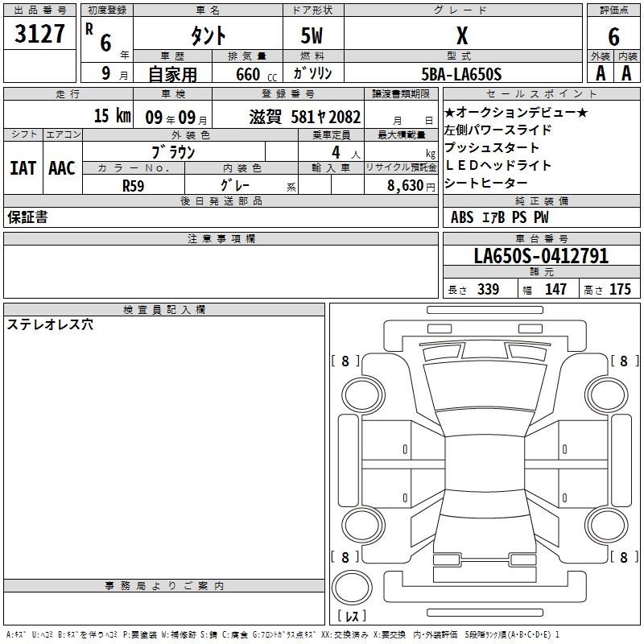Click the color number R59
This screenshot has height=644, width=644.
tap(133, 184)
